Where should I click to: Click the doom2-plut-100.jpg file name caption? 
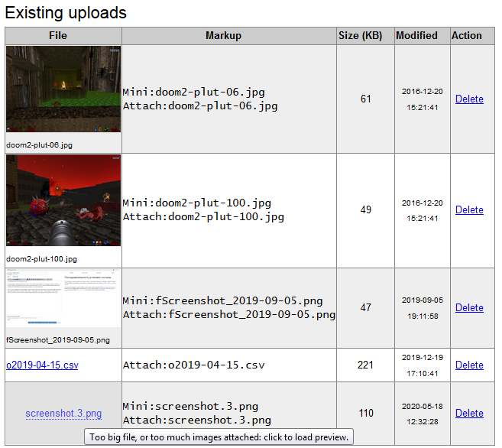41,259
